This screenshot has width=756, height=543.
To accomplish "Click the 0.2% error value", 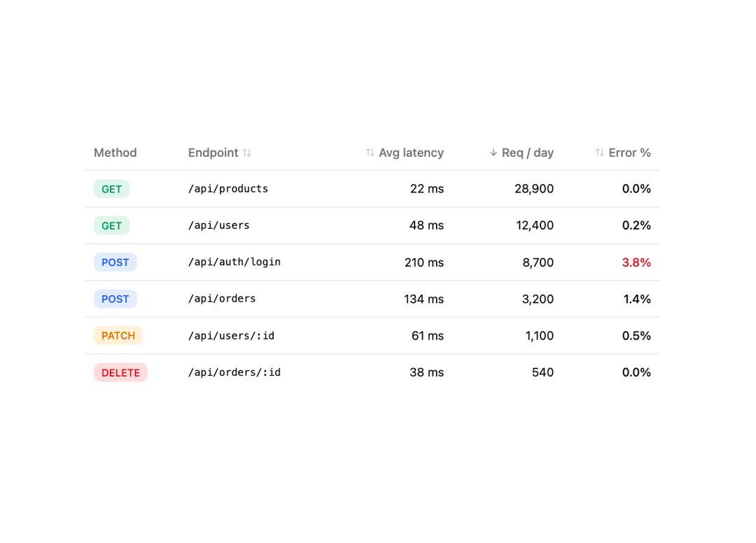I will click(x=636, y=225).
